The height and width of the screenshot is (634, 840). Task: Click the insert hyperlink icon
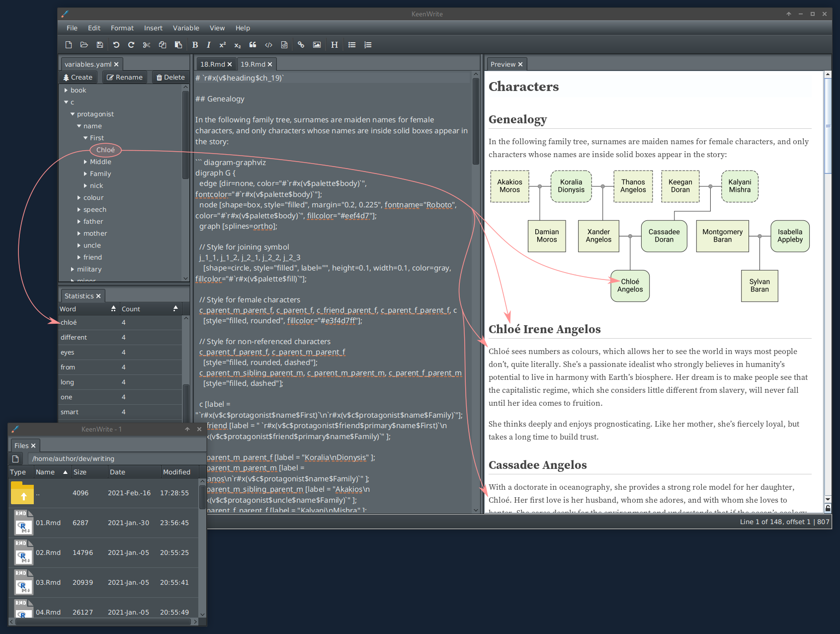pyautogui.click(x=301, y=45)
